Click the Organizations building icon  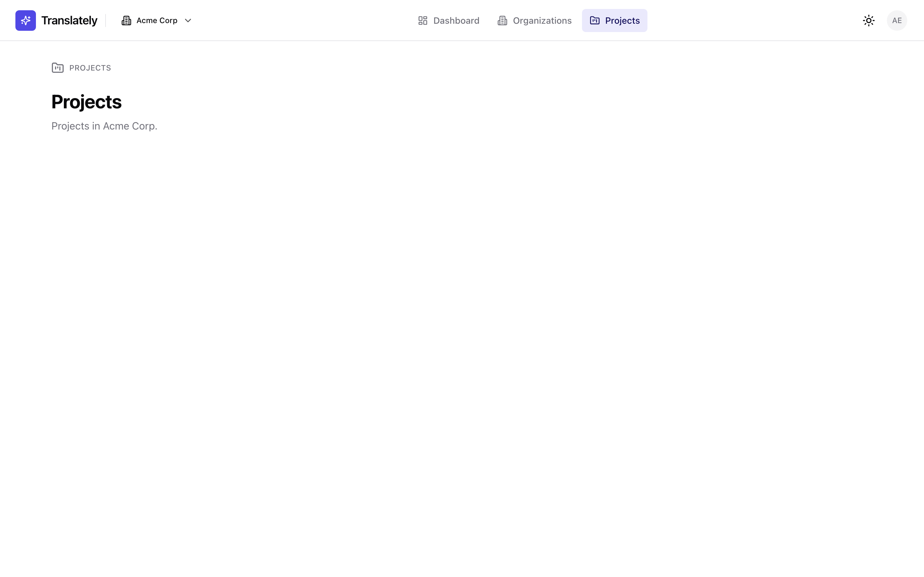(502, 20)
